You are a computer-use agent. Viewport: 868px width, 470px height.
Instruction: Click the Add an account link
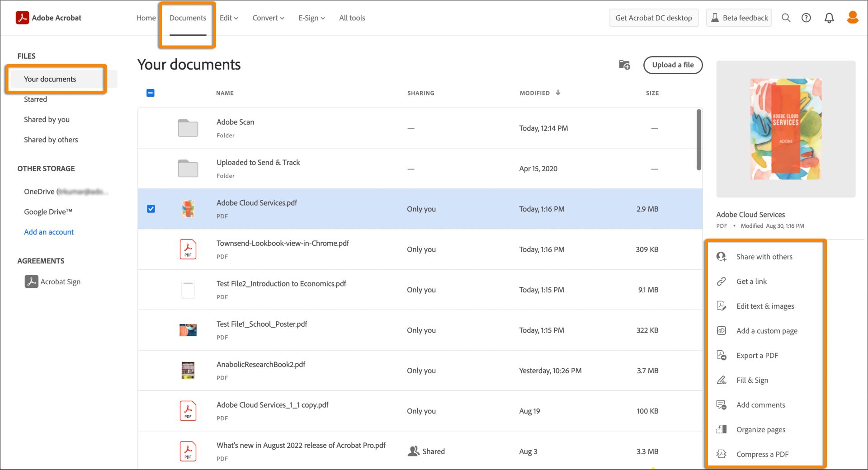(49, 232)
